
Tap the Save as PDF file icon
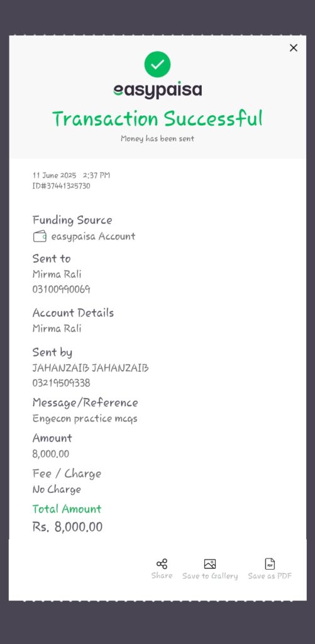270,564
